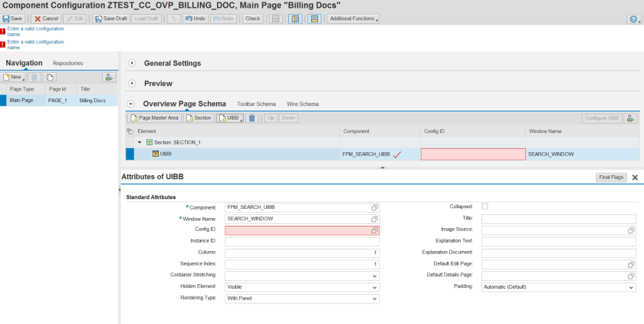Open the Padding dropdown
Image resolution: width=644 pixels, height=324 pixels.
coord(558,287)
